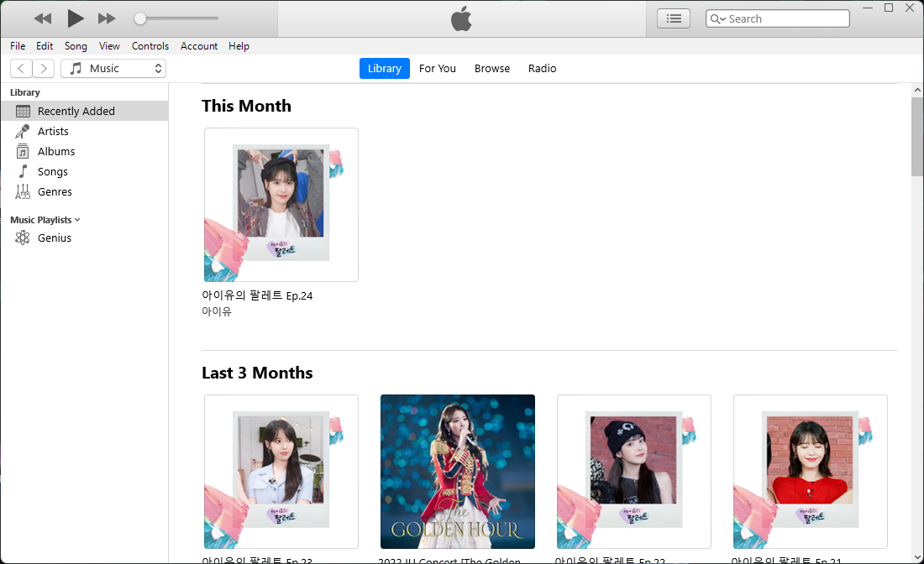Open the Ep.24 album artwork
Viewport: 924px width, 564px height.
tap(281, 204)
